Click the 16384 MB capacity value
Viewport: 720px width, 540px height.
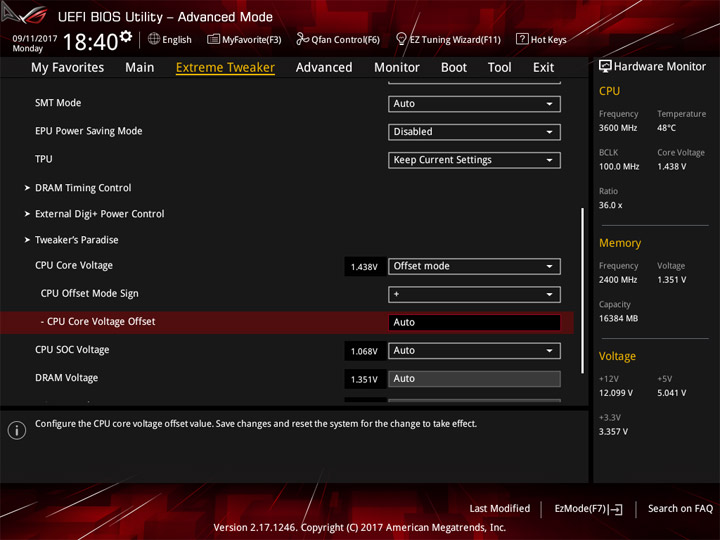(x=618, y=318)
